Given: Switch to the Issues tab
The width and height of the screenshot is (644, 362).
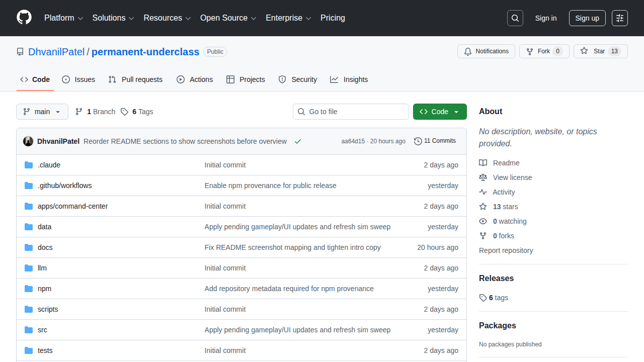Looking at the screenshot, I should [x=78, y=79].
